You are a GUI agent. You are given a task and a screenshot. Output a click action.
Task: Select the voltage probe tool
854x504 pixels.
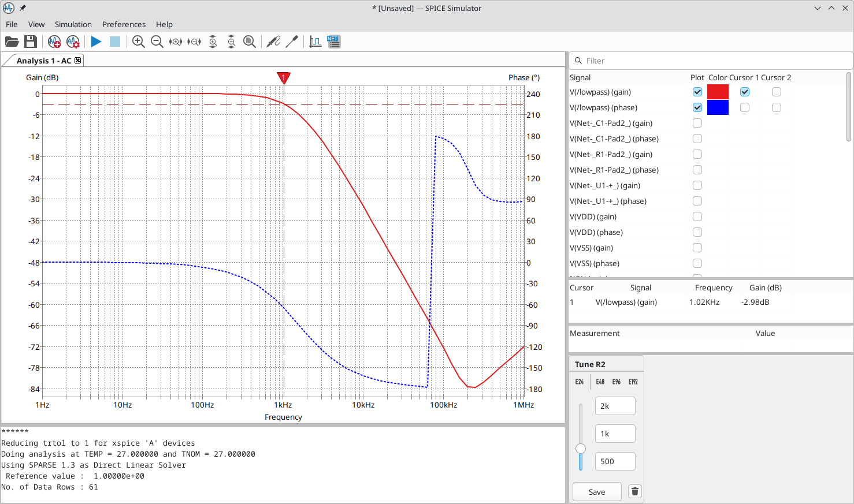(x=273, y=42)
